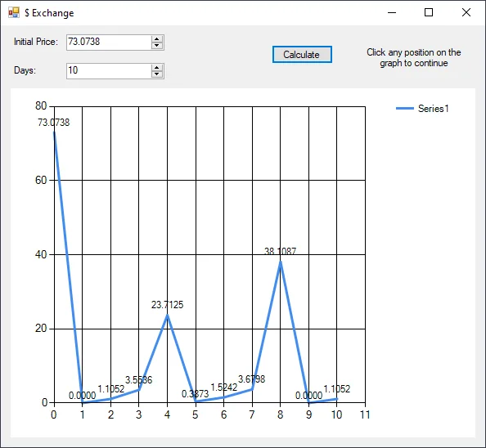Increase Initial Price with the up arrow
This screenshot has height=448, width=486.
coord(157,39)
